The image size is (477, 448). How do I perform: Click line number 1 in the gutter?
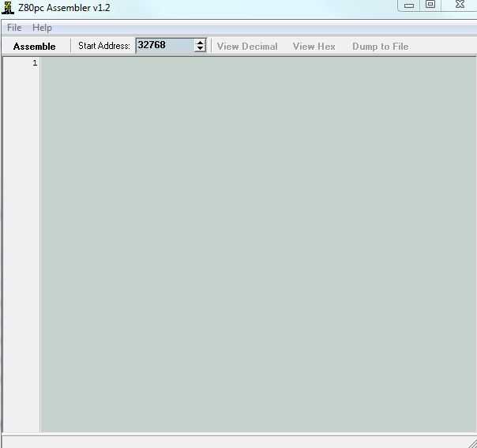click(x=35, y=63)
